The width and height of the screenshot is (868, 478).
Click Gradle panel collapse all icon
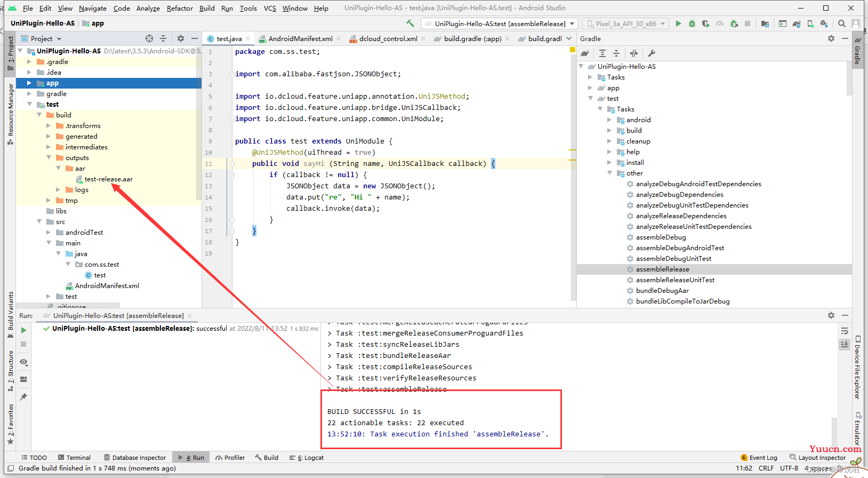[616, 53]
